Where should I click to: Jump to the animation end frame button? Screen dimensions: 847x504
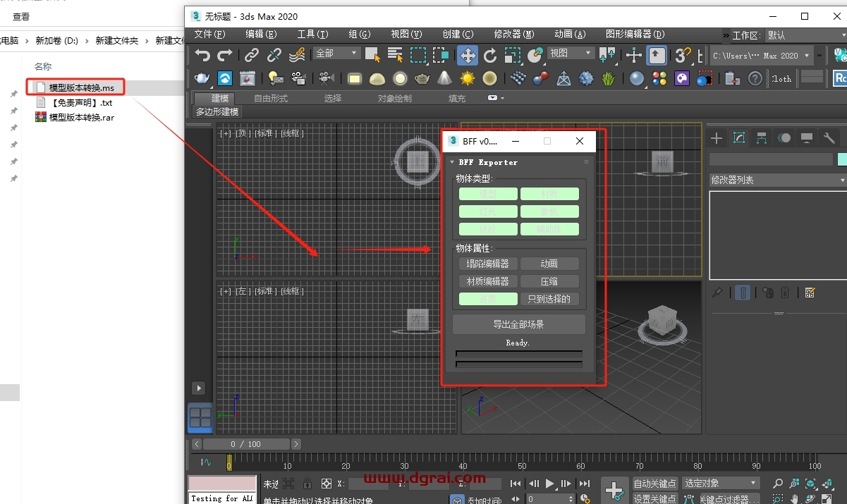click(585, 484)
